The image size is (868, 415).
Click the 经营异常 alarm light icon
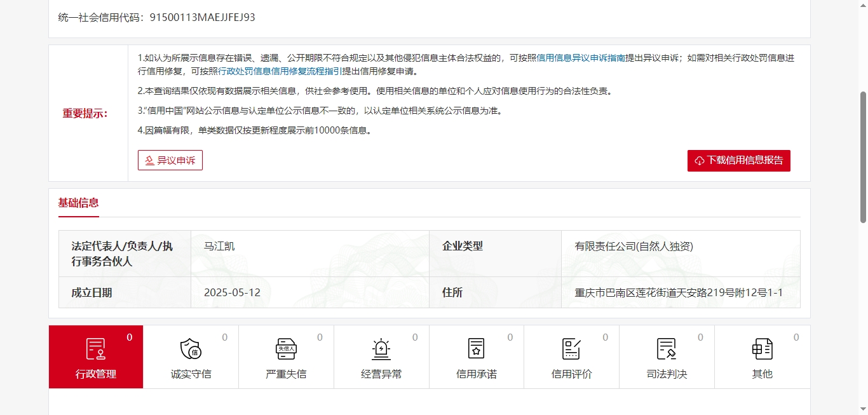[x=381, y=349]
